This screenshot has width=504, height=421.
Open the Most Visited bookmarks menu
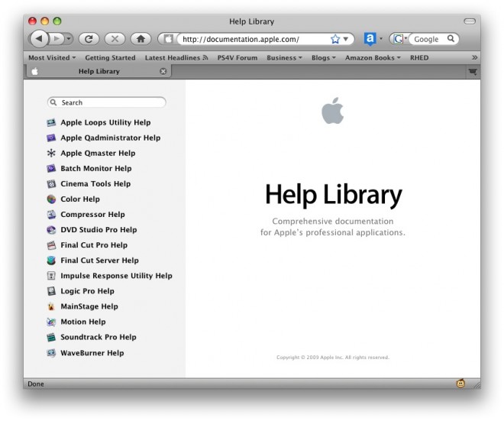pyautogui.click(x=52, y=58)
